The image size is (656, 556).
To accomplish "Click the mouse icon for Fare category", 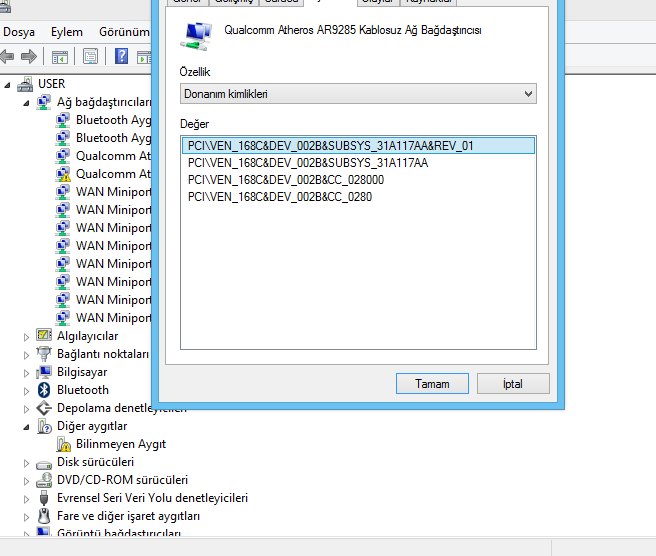I will (x=44, y=516).
